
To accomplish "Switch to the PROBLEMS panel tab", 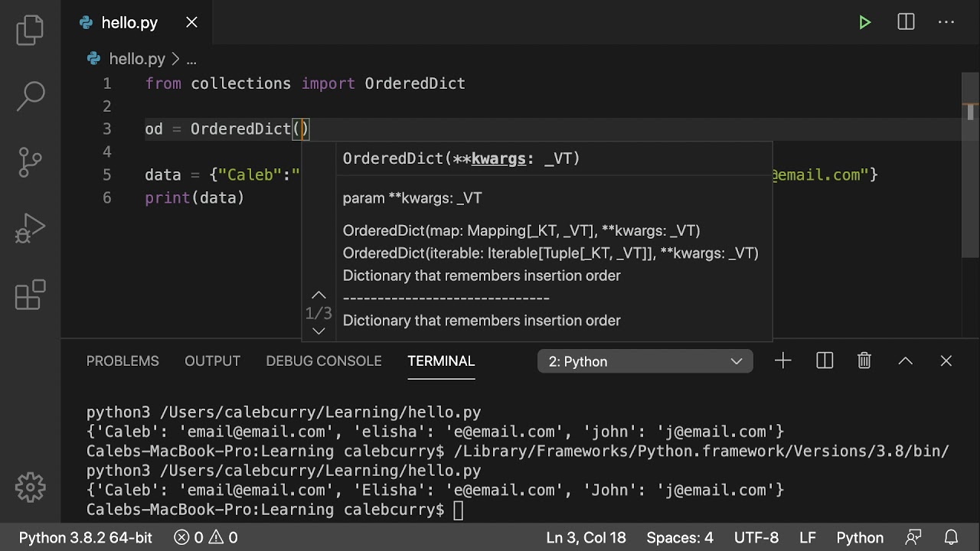I will [122, 361].
